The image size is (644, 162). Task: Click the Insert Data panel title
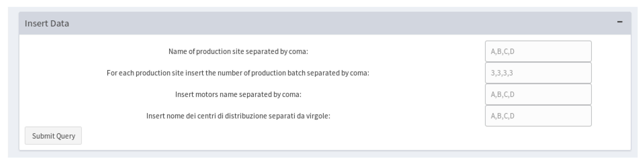(x=47, y=23)
